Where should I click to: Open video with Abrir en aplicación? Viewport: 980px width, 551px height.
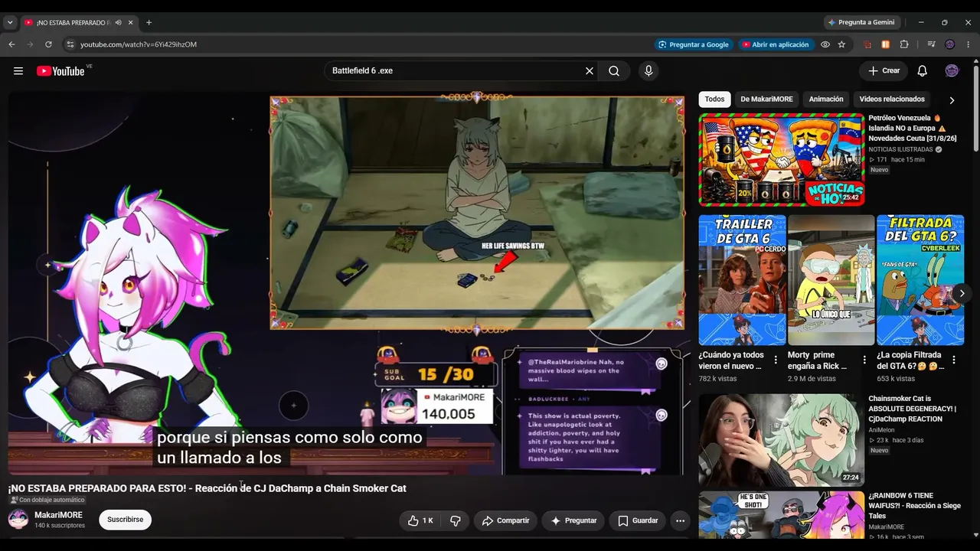775,44
